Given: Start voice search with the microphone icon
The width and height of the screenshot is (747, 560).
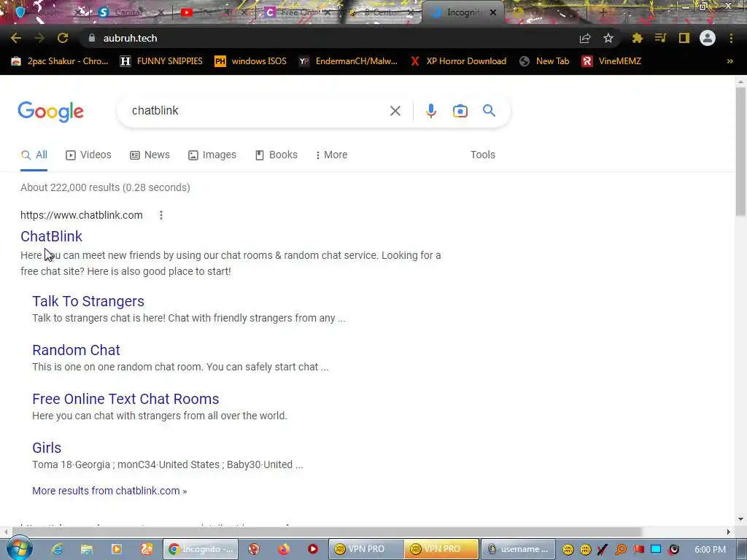Looking at the screenshot, I should tap(430, 111).
